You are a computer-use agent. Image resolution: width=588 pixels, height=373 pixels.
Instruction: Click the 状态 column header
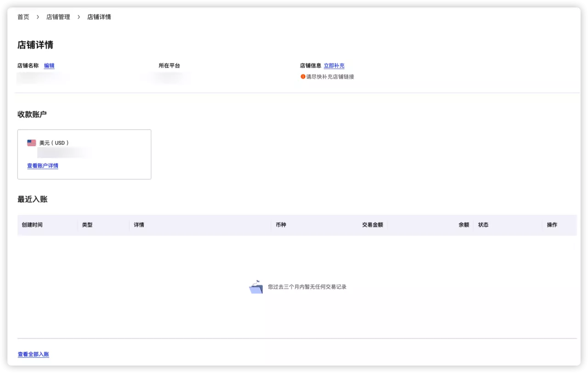483,225
